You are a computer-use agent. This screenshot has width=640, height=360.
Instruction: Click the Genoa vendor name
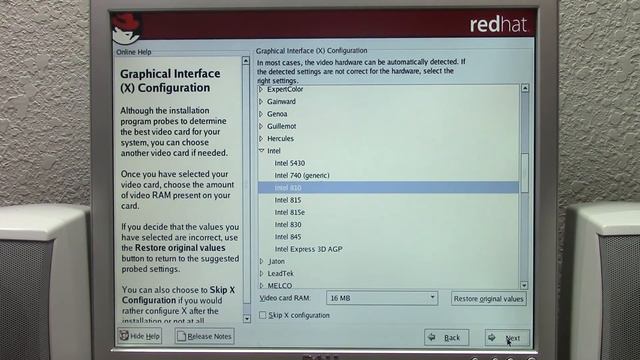277,114
